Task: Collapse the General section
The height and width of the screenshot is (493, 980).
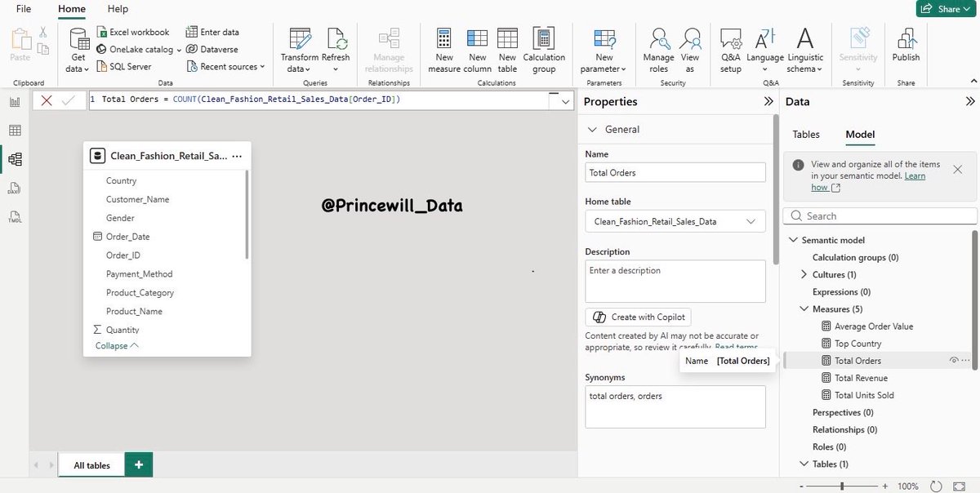Action: click(593, 130)
